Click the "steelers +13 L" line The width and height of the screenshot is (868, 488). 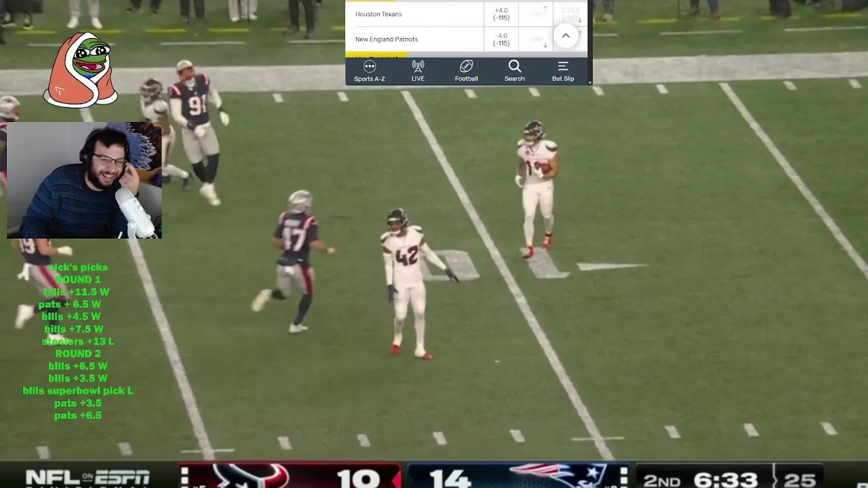click(78, 342)
